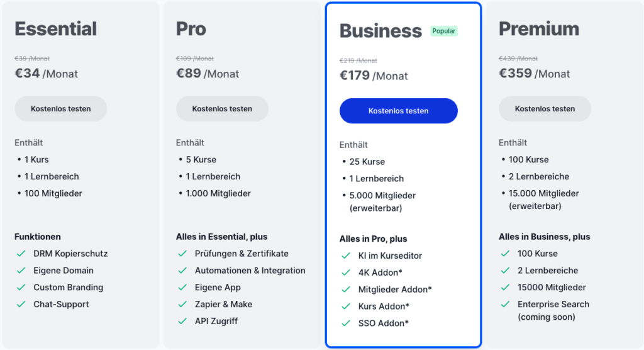Click the green Popular badge

coord(444,31)
